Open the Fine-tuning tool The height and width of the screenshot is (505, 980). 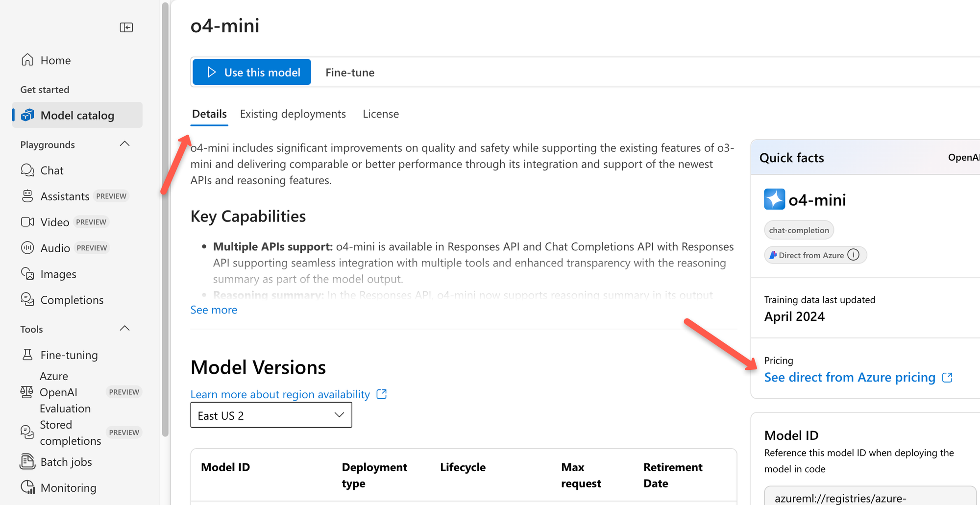point(69,354)
